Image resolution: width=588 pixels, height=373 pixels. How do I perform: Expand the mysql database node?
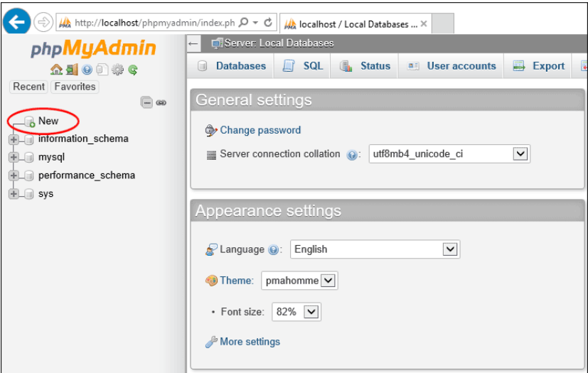coord(14,157)
